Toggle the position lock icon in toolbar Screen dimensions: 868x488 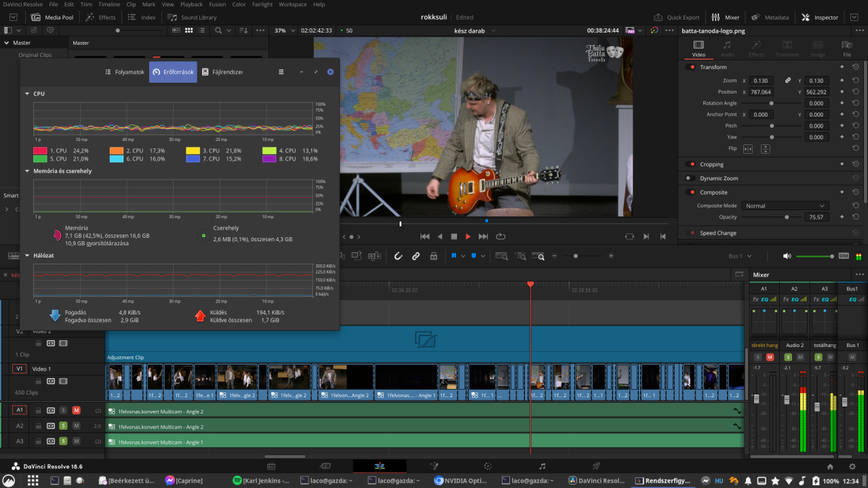433,256
